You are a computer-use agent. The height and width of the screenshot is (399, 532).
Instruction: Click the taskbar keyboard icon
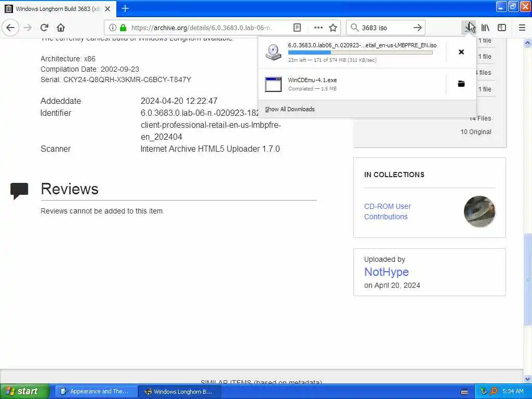pos(464,392)
